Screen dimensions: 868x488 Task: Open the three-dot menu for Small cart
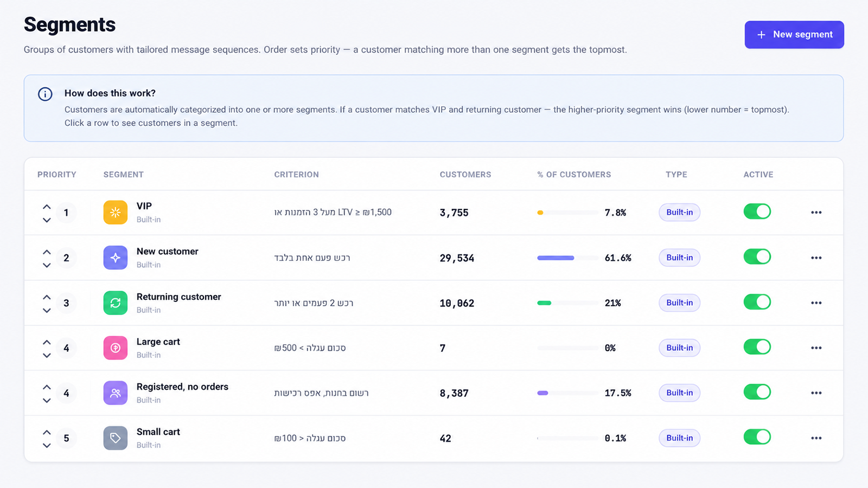pyautogui.click(x=816, y=438)
